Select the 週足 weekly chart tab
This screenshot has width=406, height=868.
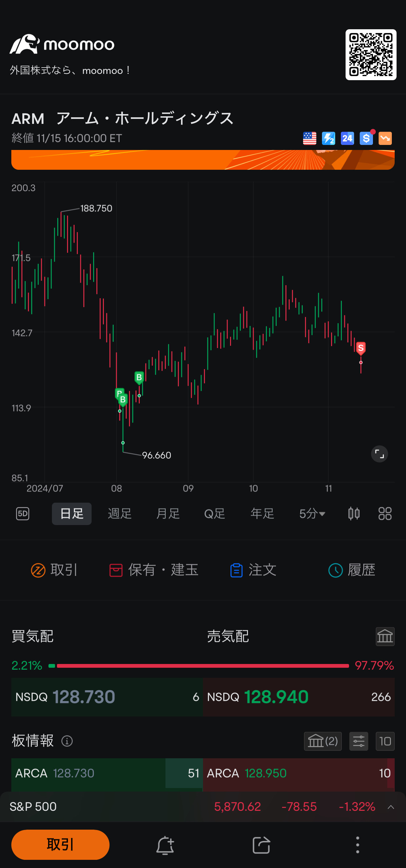coord(120,513)
